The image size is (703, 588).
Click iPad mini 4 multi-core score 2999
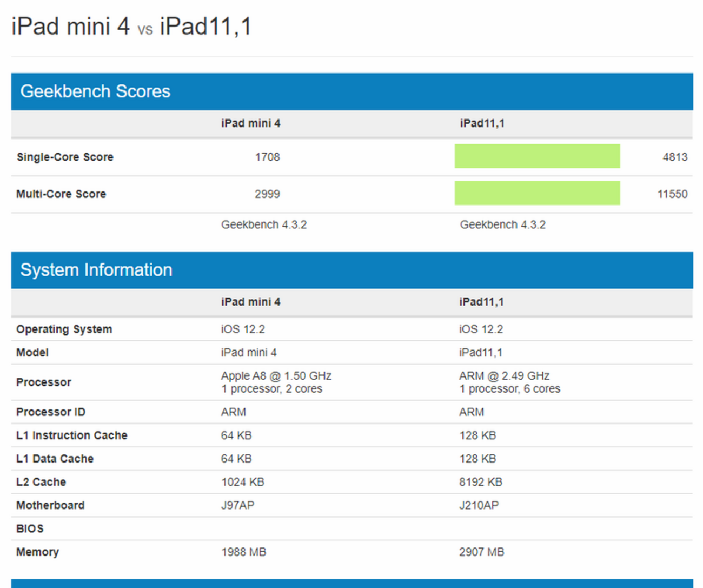pyautogui.click(x=267, y=194)
